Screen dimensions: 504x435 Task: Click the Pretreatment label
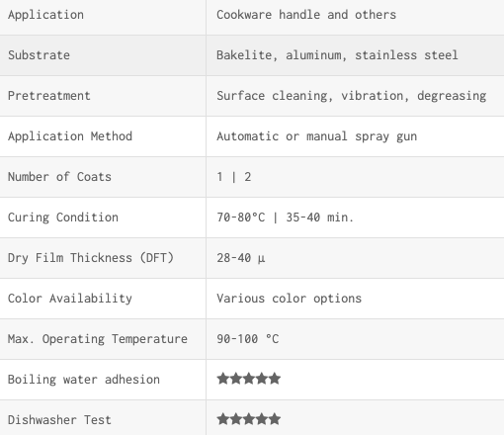point(49,96)
